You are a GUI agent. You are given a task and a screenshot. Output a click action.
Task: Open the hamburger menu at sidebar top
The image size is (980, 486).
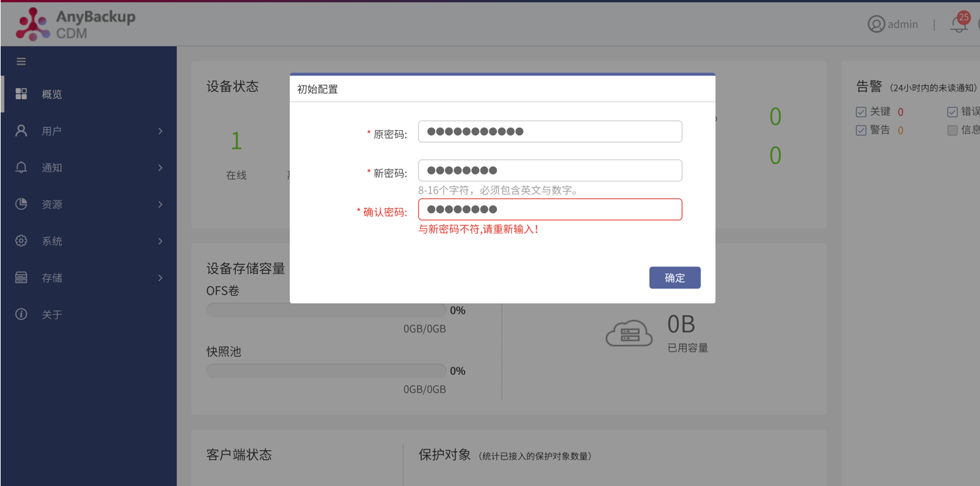point(21,61)
